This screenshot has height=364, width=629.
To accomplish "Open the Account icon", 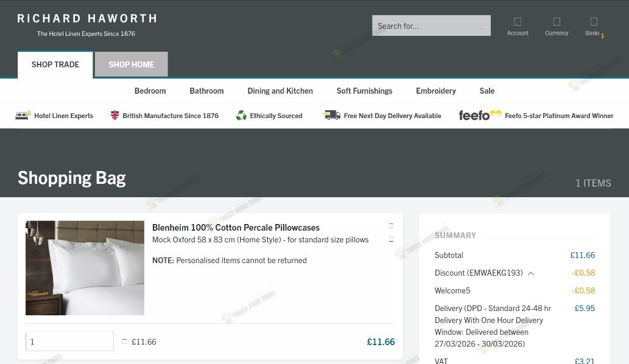I will tap(518, 22).
